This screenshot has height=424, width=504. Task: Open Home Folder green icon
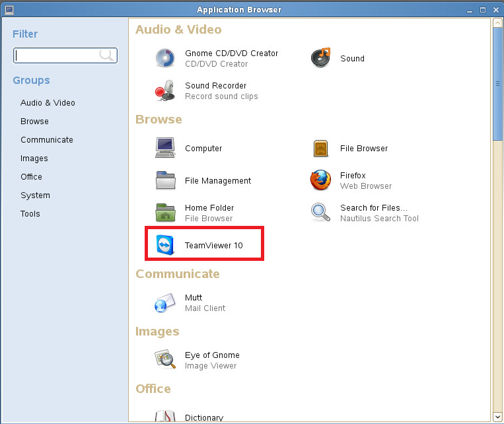(165, 213)
